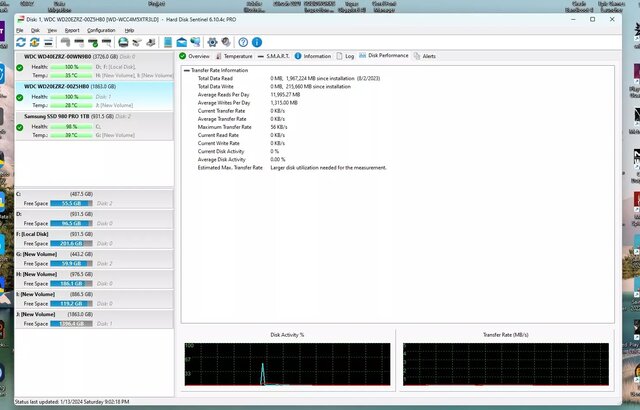Open the Report menu

point(72,30)
